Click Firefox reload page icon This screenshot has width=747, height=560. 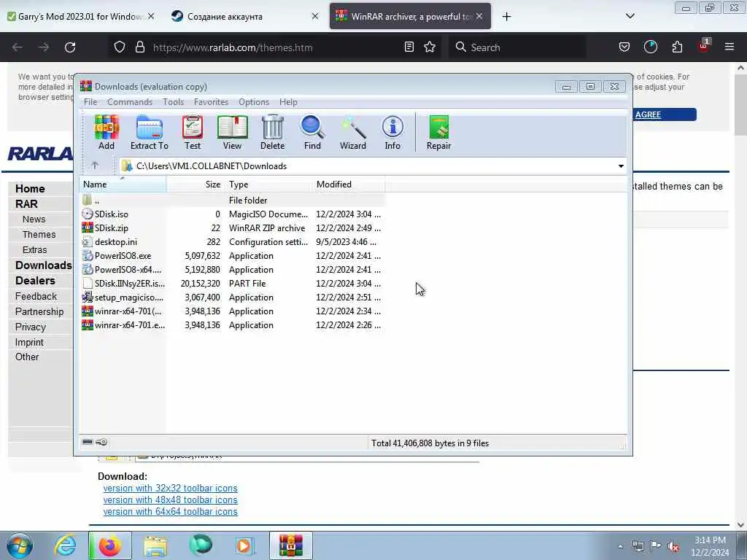click(x=70, y=47)
